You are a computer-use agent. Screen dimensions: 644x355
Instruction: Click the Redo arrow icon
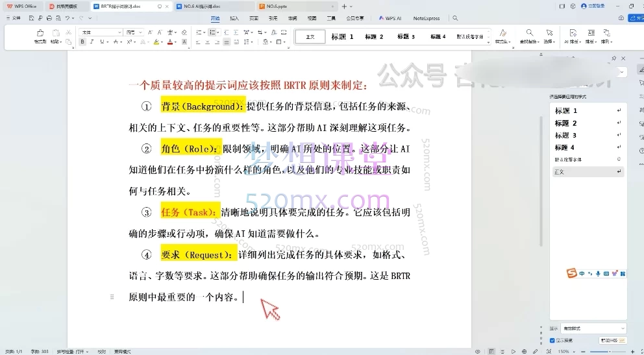coord(81,18)
